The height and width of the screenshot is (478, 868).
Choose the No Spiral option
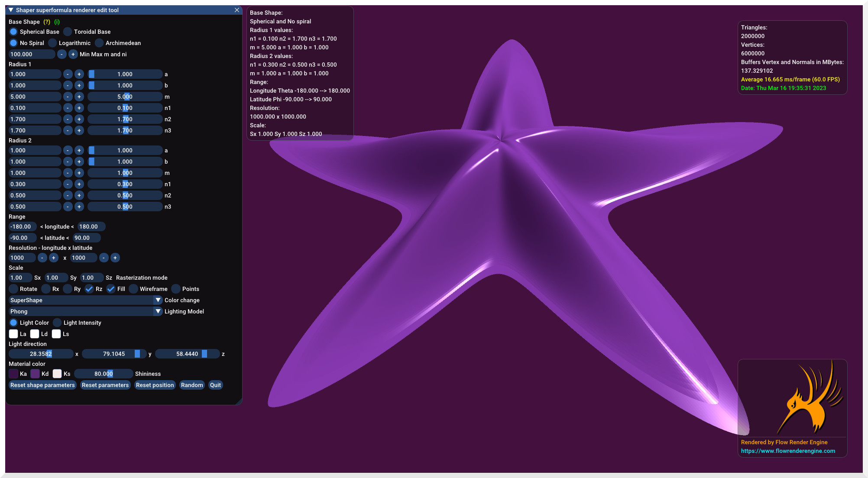click(13, 43)
